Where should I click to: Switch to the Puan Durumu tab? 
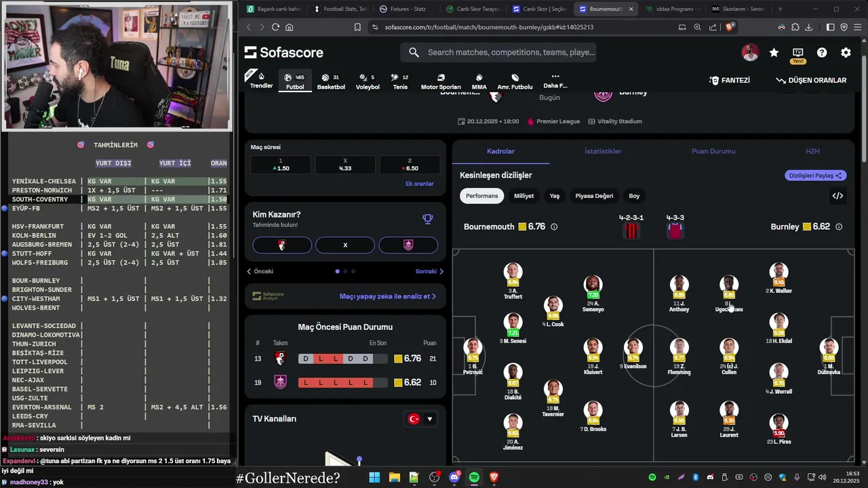(713, 151)
